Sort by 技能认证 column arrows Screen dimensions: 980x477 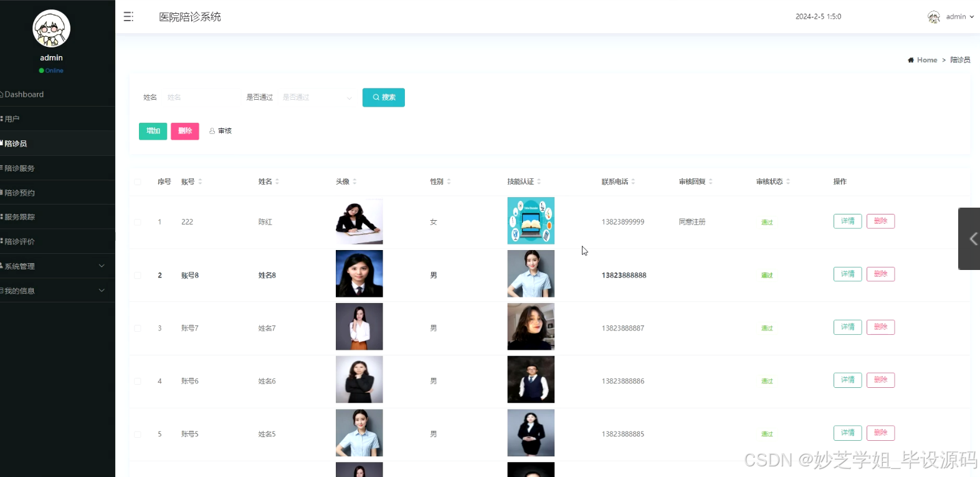[x=539, y=181]
